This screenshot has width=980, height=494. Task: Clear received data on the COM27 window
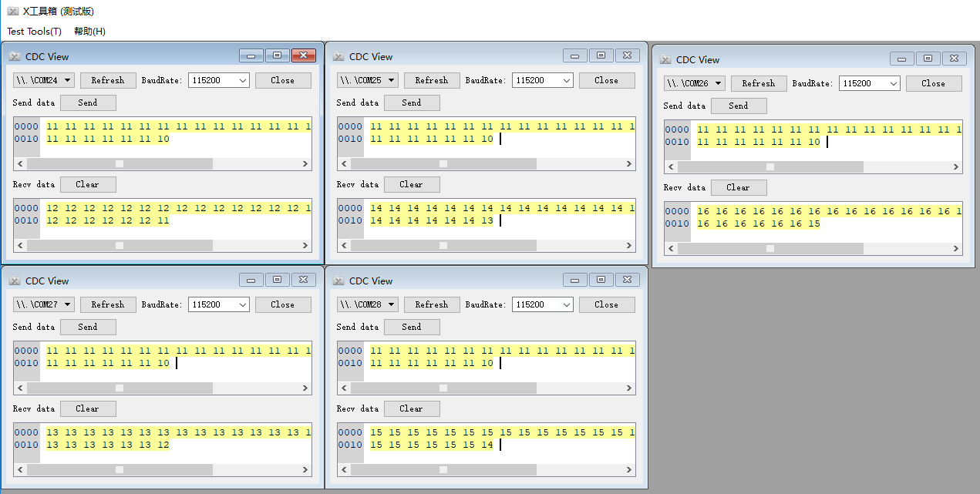[88, 408]
